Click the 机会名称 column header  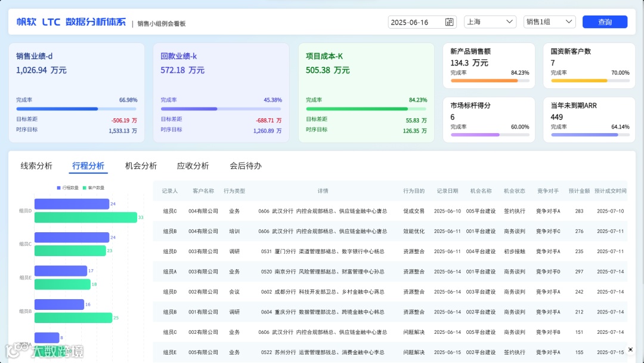[x=481, y=191]
